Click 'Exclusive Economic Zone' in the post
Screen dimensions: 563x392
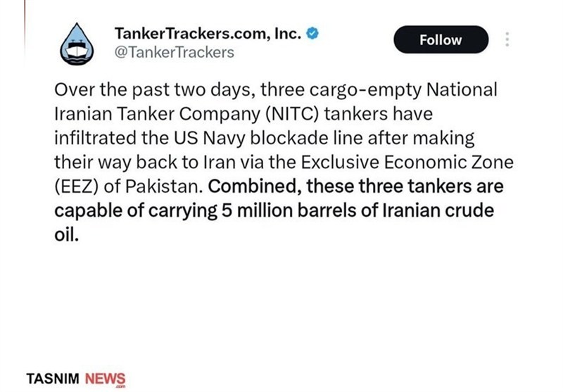click(x=407, y=163)
